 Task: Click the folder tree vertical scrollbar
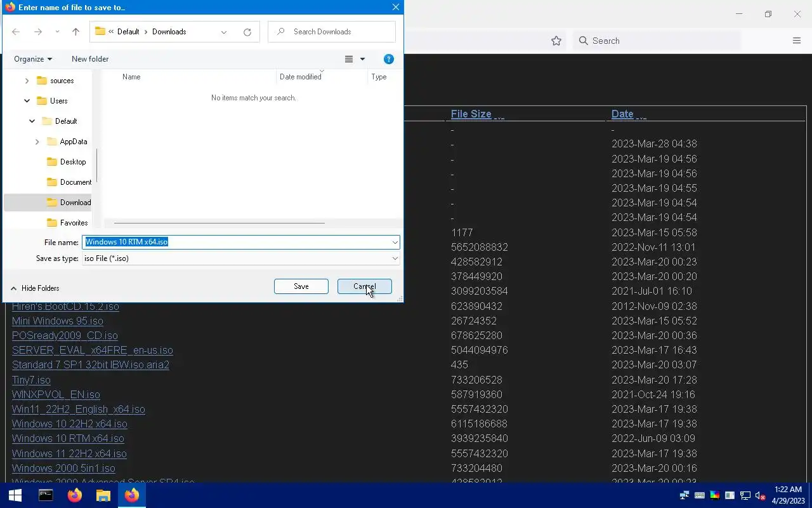click(96, 165)
